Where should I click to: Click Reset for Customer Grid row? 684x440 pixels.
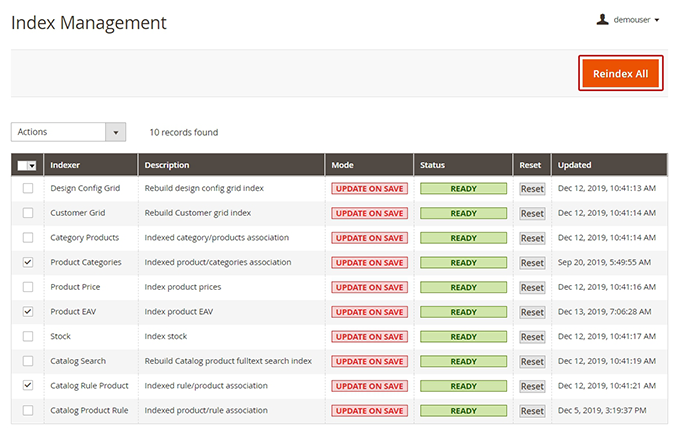(x=532, y=213)
